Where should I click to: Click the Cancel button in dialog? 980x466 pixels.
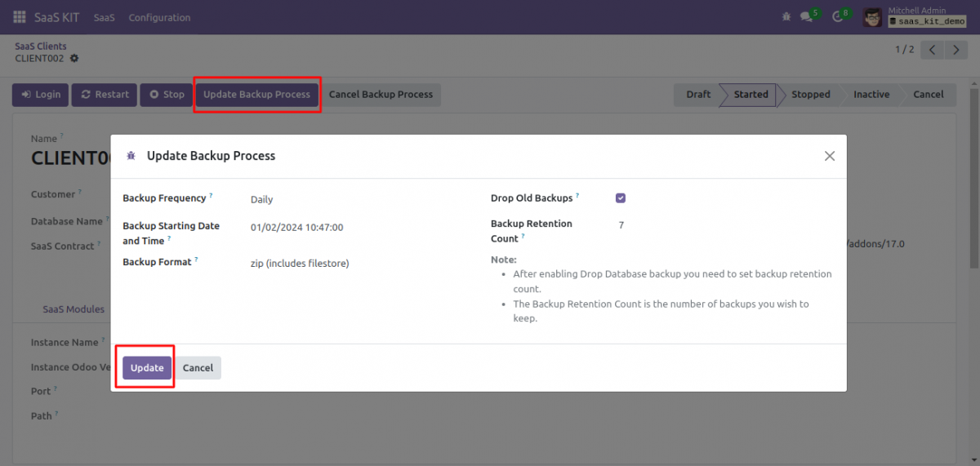point(198,368)
